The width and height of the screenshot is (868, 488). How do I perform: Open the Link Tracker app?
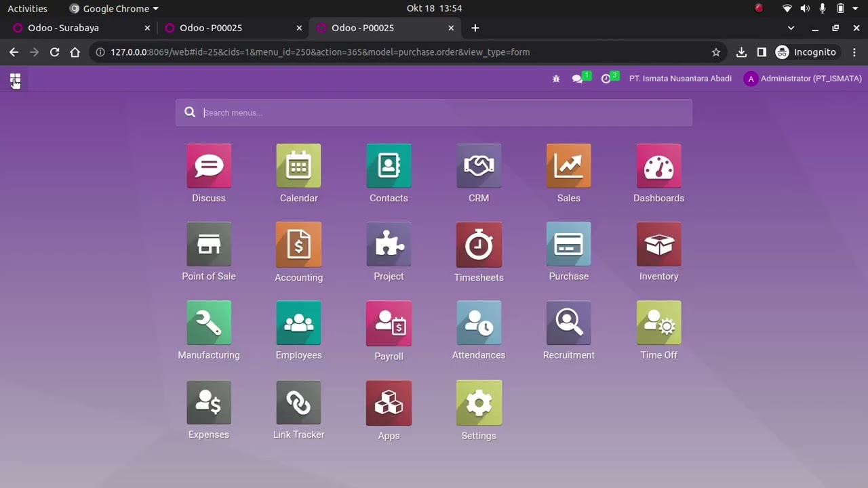(x=298, y=410)
